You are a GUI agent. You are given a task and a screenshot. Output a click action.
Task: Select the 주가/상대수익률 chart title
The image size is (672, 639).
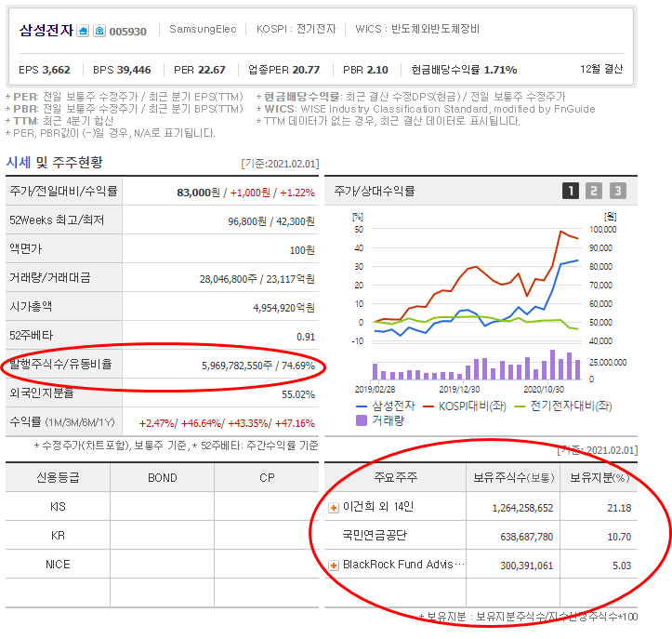pos(375,191)
